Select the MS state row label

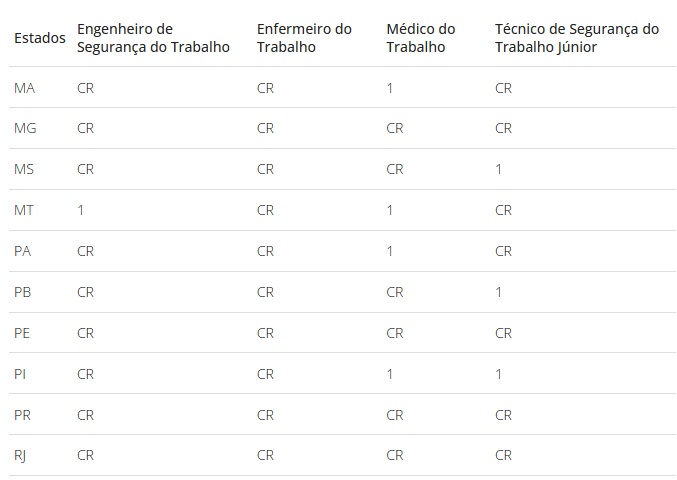[x=24, y=169]
